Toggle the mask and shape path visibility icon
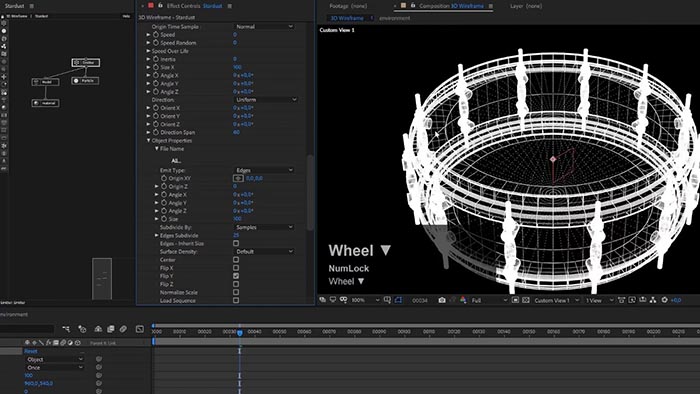The width and height of the screenshot is (700, 394). click(398, 300)
